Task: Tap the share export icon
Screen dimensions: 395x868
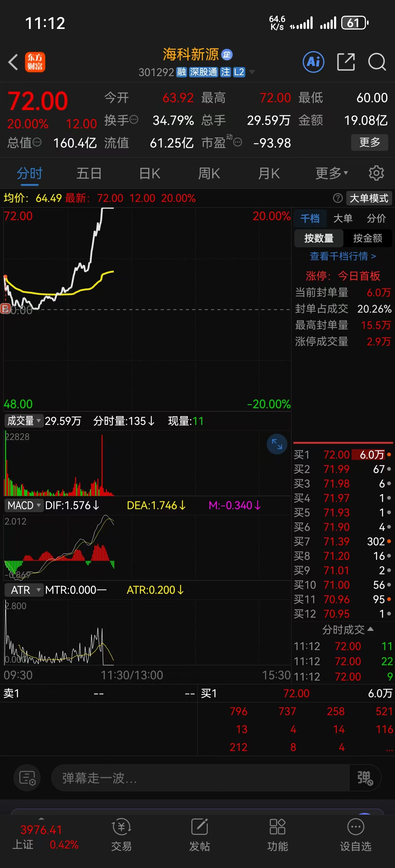Action: click(346, 62)
